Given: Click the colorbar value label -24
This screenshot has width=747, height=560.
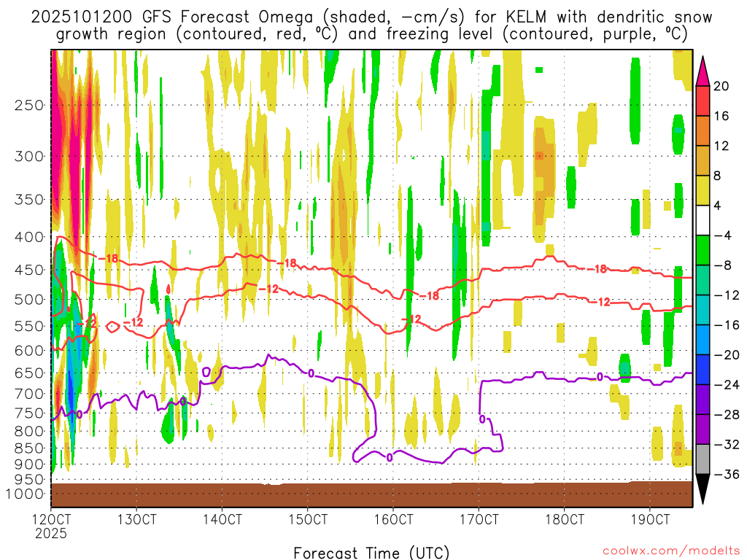Looking at the screenshot, I should click(727, 385).
